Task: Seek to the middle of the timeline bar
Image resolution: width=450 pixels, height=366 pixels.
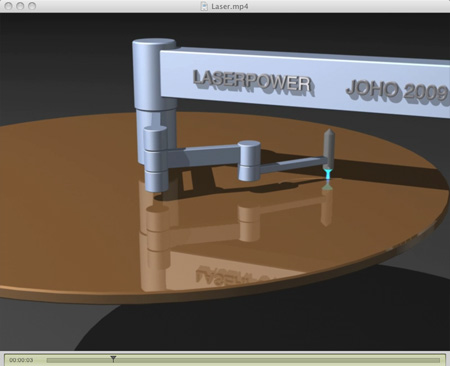Action: pos(243,360)
